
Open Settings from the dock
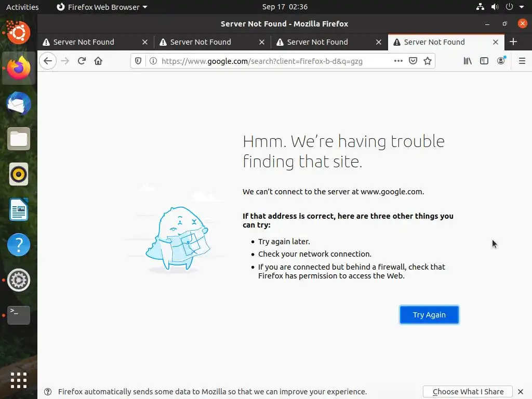(x=19, y=280)
